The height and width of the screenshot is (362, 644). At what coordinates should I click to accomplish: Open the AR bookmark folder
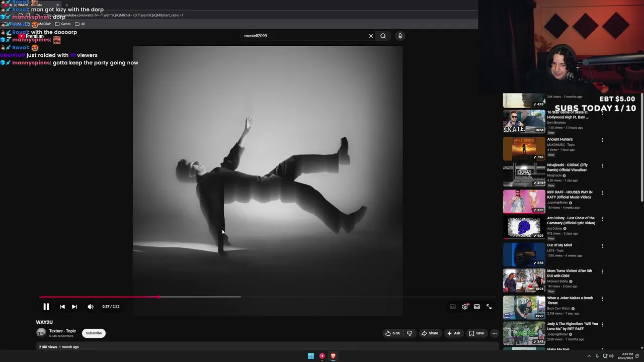click(80, 24)
